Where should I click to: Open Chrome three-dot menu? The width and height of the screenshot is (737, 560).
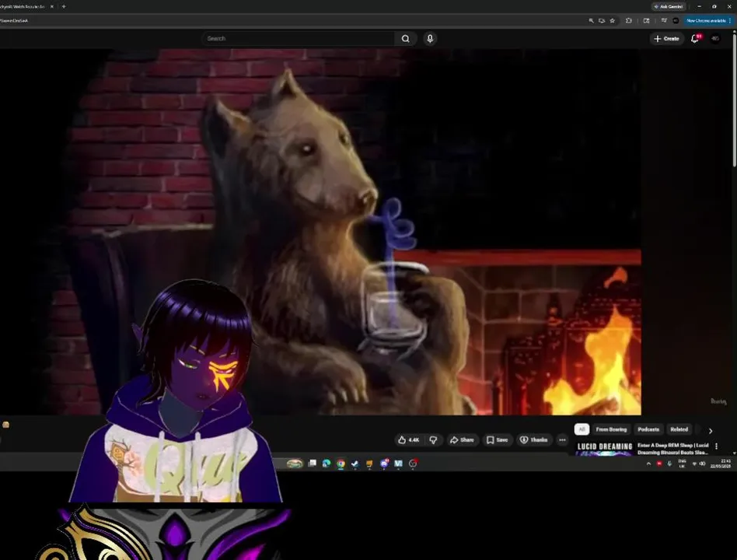730,21
